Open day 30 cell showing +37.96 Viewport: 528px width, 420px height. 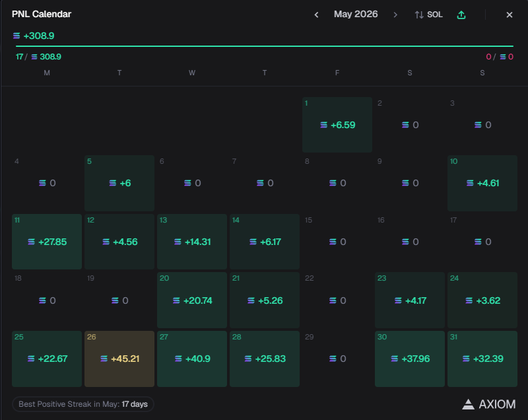coord(410,359)
